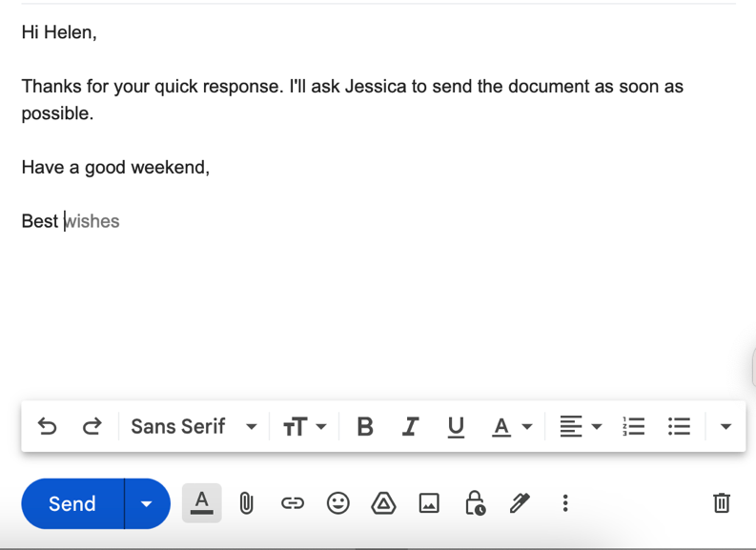Click the word "Jessica" in the message
The image size is (756, 550).
(x=376, y=87)
